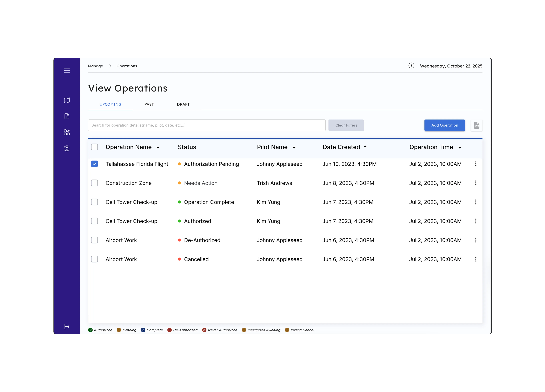Open the widgets edit sidebar icon
This screenshot has width=545, height=392.
67,132
